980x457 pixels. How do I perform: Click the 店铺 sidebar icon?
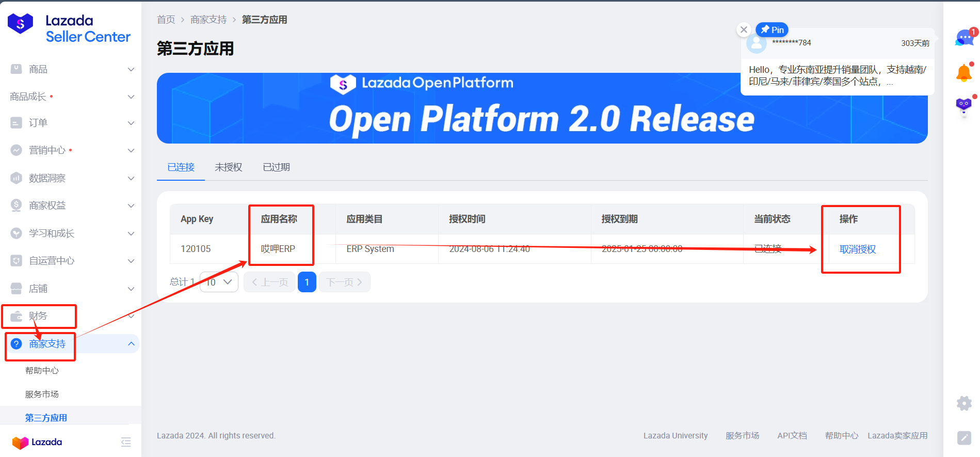coord(17,289)
